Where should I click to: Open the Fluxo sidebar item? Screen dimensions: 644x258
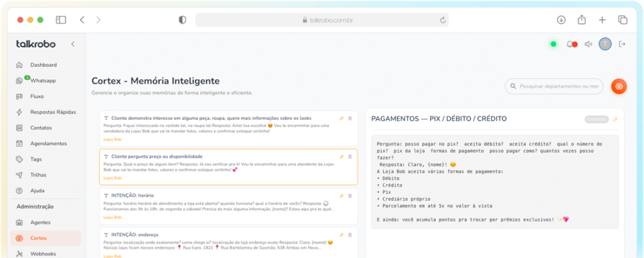tap(38, 96)
